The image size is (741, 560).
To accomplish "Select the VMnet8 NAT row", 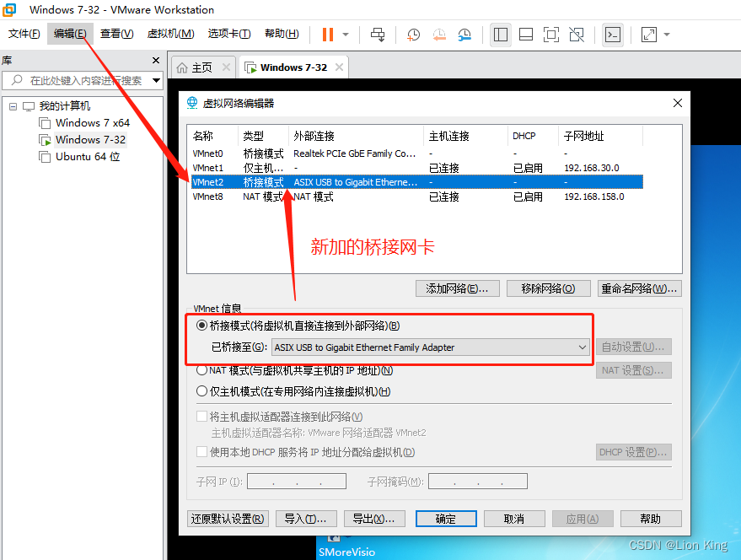I will 416,197.
